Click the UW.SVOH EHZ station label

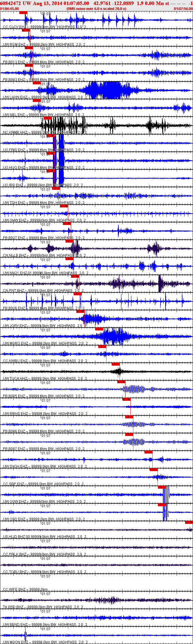coord(15,466)
